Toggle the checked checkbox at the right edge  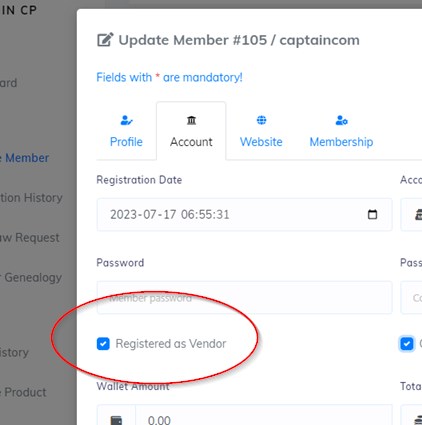pyautogui.click(x=407, y=344)
